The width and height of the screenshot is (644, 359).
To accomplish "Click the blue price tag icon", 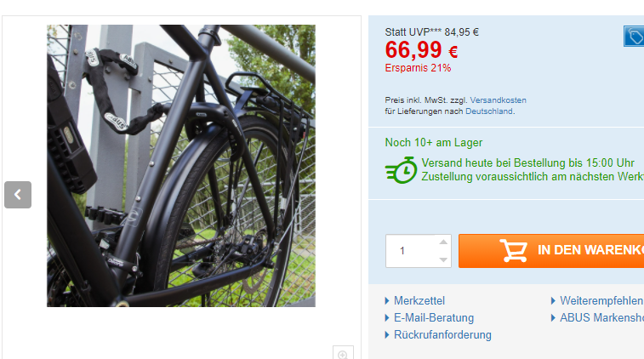I will tap(634, 36).
